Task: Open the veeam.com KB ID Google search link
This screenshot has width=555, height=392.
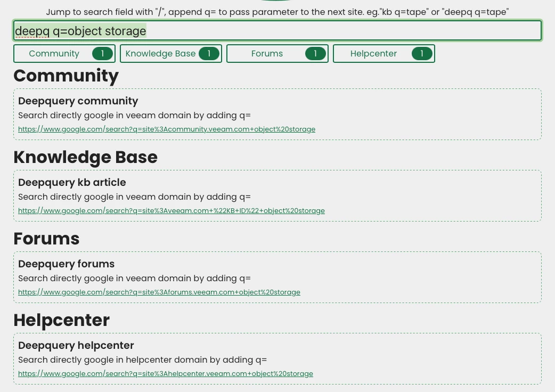Action: pyautogui.click(x=172, y=210)
